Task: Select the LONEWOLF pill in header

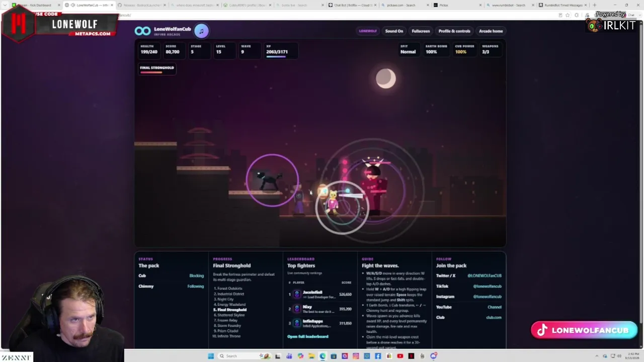Action: tap(368, 31)
